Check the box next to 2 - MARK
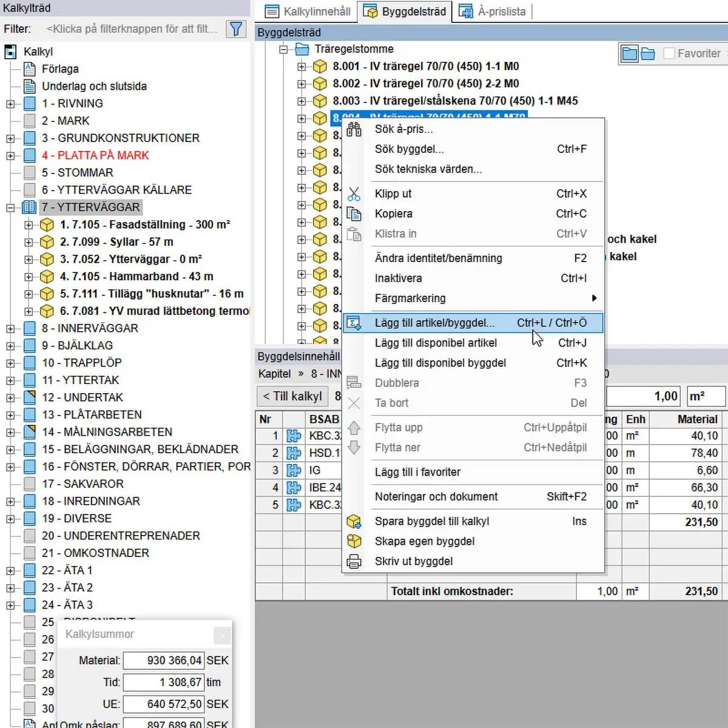Viewport: 728px width, 728px height. [x=29, y=121]
